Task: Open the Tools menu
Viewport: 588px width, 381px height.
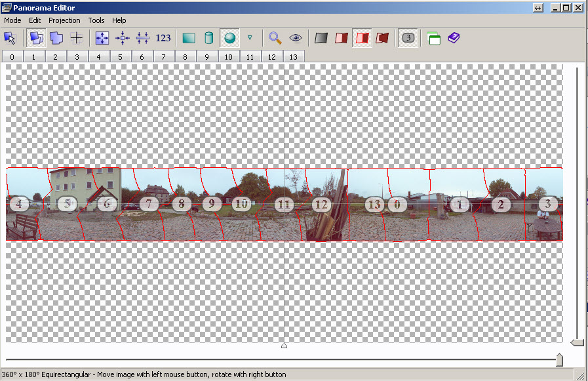Action: click(96, 20)
